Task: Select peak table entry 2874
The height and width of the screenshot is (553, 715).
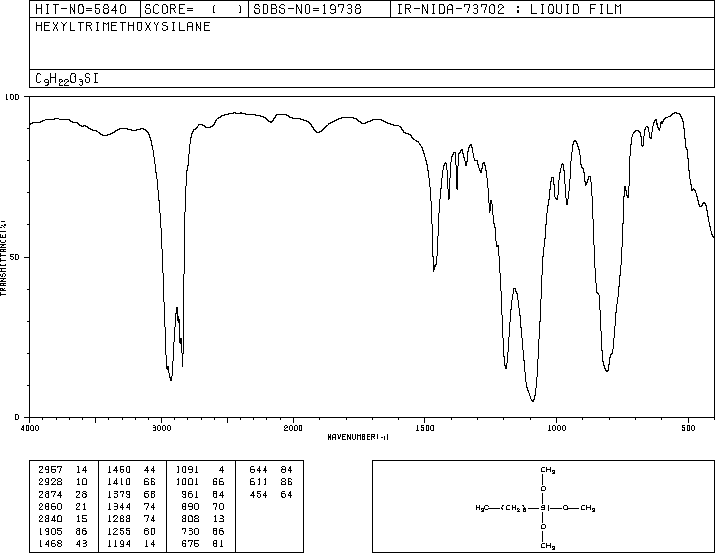Action: click(x=50, y=495)
